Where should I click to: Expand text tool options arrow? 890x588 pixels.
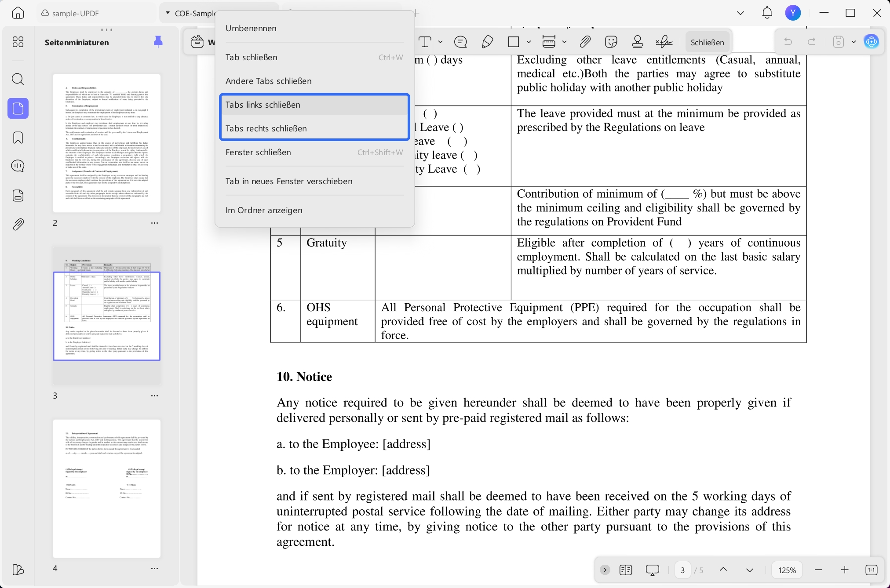pyautogui.click(x=441, y=42)
